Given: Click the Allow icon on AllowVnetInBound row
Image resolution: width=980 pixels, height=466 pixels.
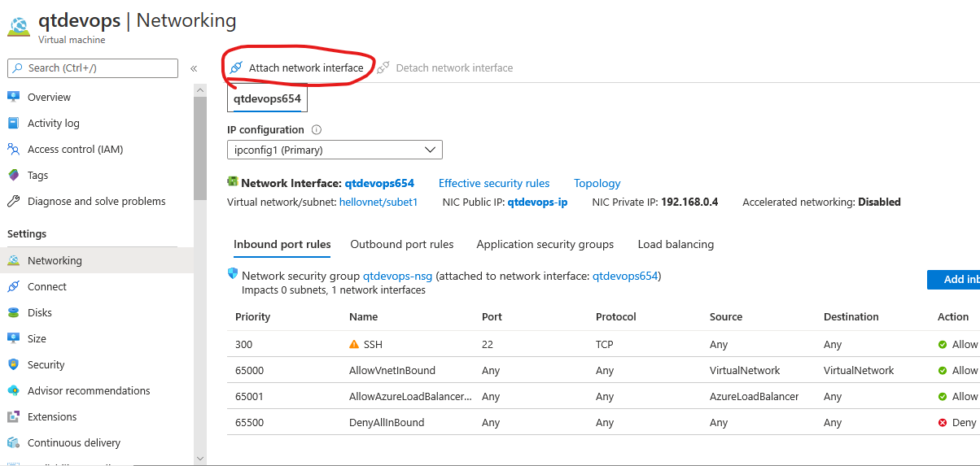Looking at the screenshot, I should coord(943,370).
